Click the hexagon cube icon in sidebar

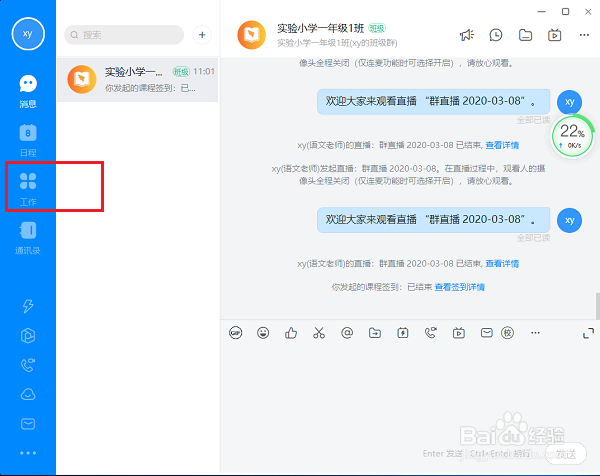[x=28, y=336]
